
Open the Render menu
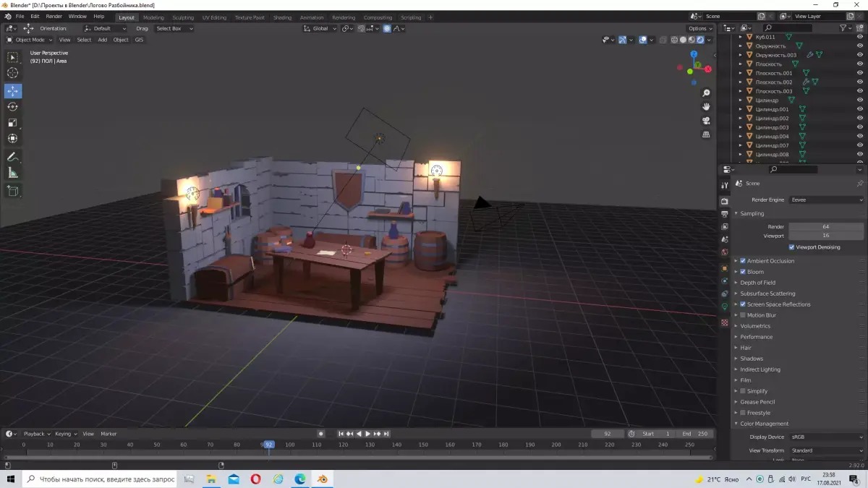[54, 16]
